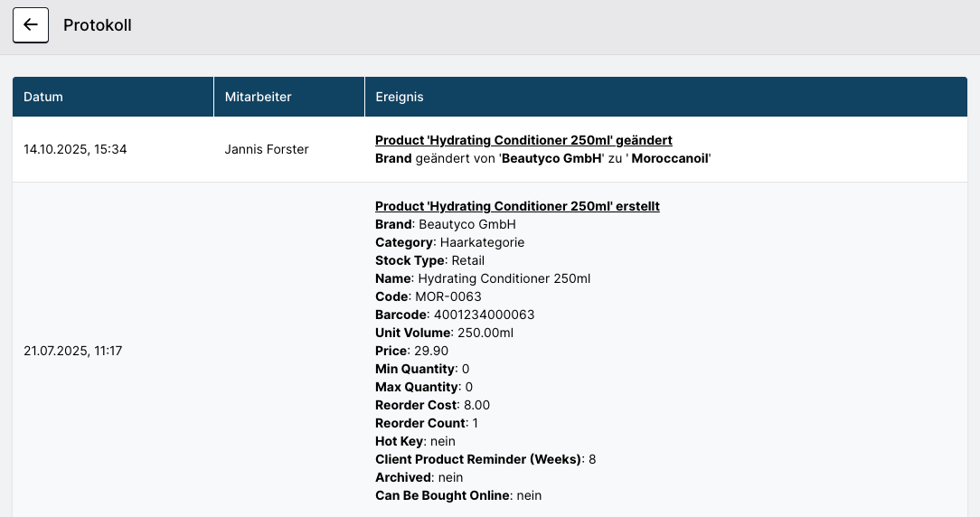Click the Mitarbeiter column header
Viewport: 980px width, 517px height.
click(x=258, y=97)
